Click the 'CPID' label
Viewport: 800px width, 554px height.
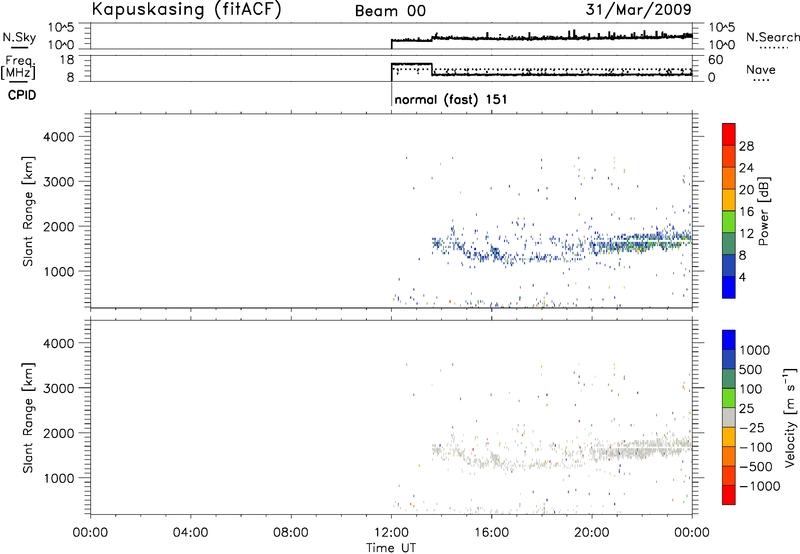point(22,95)
